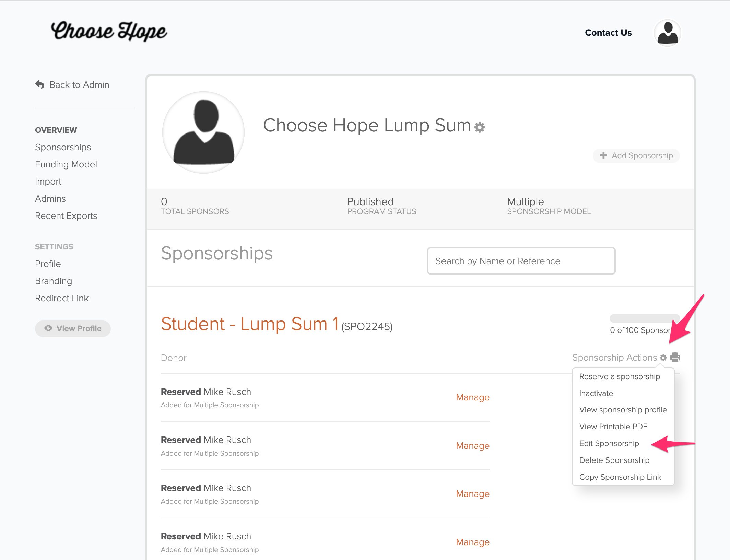Click the Search by Name or Reference field
The width and height of the screenshot is (730, 560).
pos(521,261)
